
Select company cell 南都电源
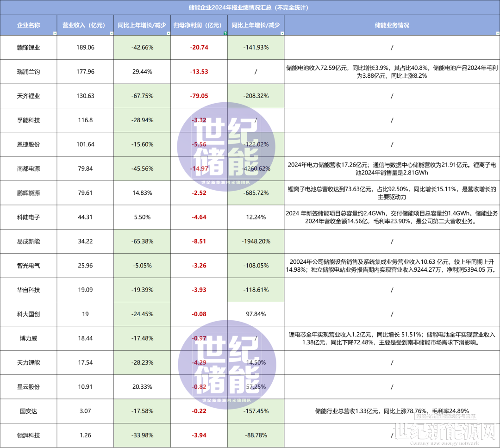coord(28,168)
